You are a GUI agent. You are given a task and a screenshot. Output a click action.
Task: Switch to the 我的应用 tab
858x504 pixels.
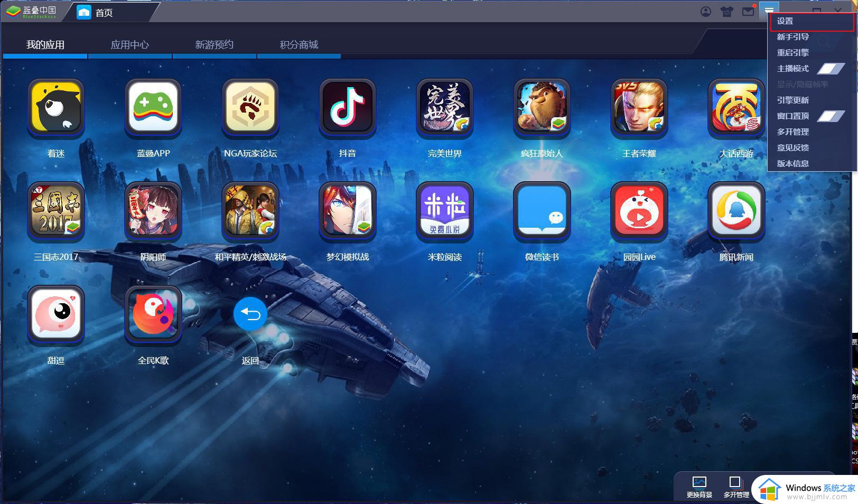[x=45, y=45]
